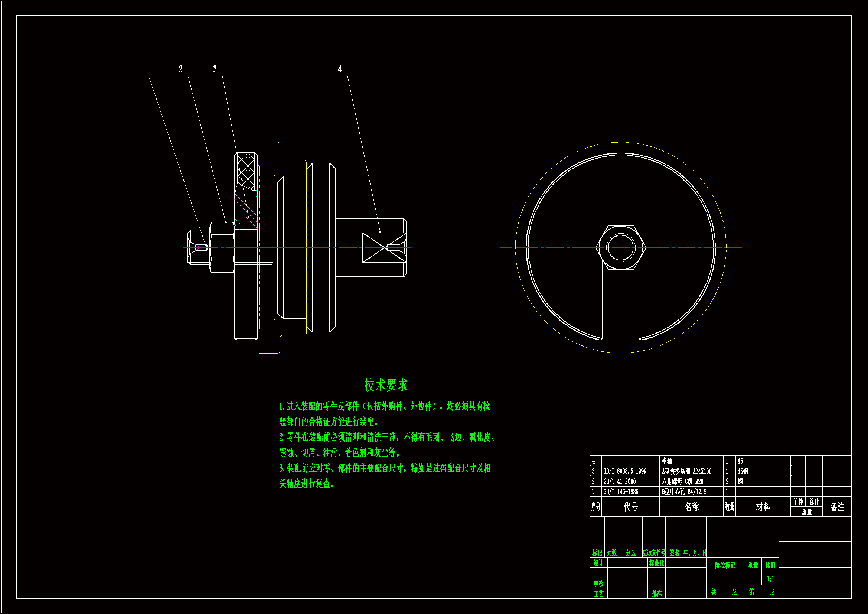The image size is (868, 614).
Task: Select the 技术要求 heading text
Action: click(386, 385)
